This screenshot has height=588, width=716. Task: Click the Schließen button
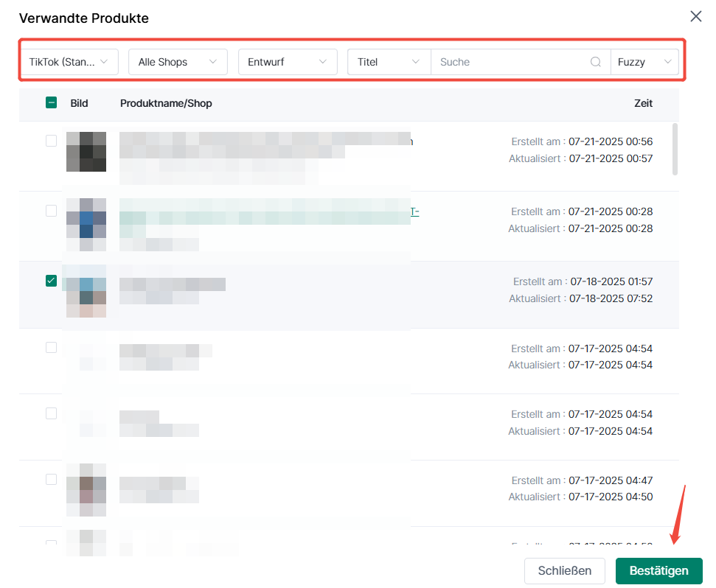click(x=564, y=570)
